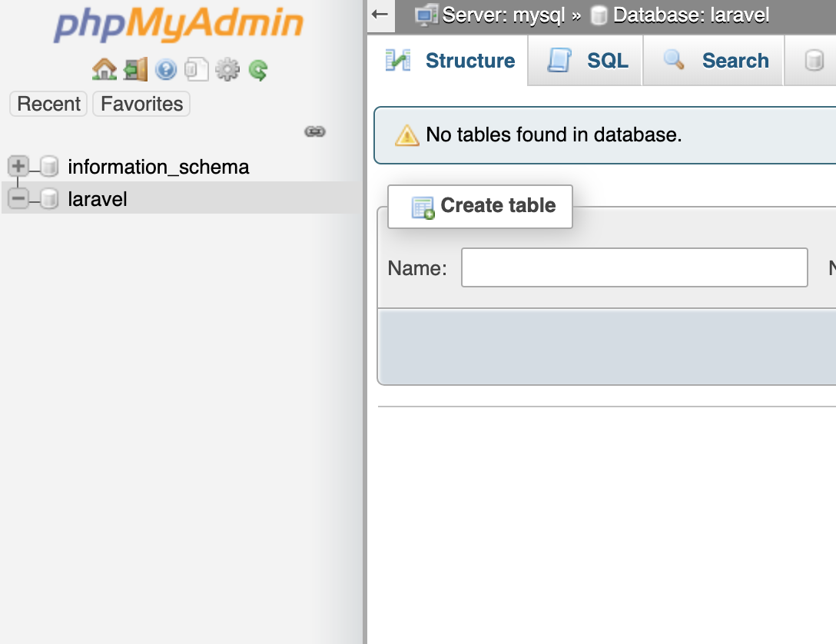
Task: Go to the Search tab
Action: (715, 61)
